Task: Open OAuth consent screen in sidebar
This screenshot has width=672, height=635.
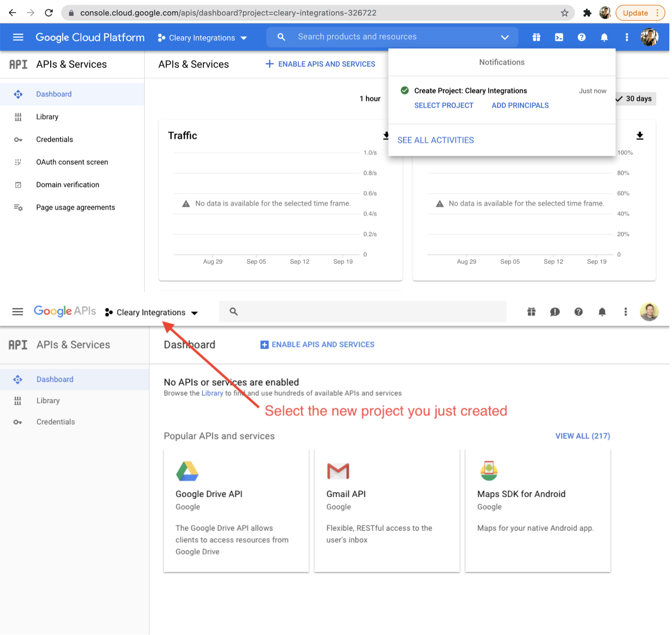Action: [72, 162]
